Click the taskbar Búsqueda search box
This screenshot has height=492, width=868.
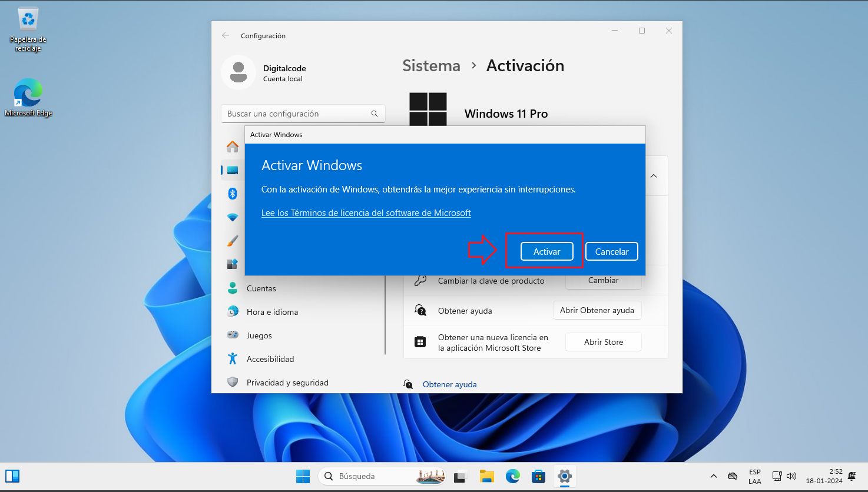(x=382, y=476)
